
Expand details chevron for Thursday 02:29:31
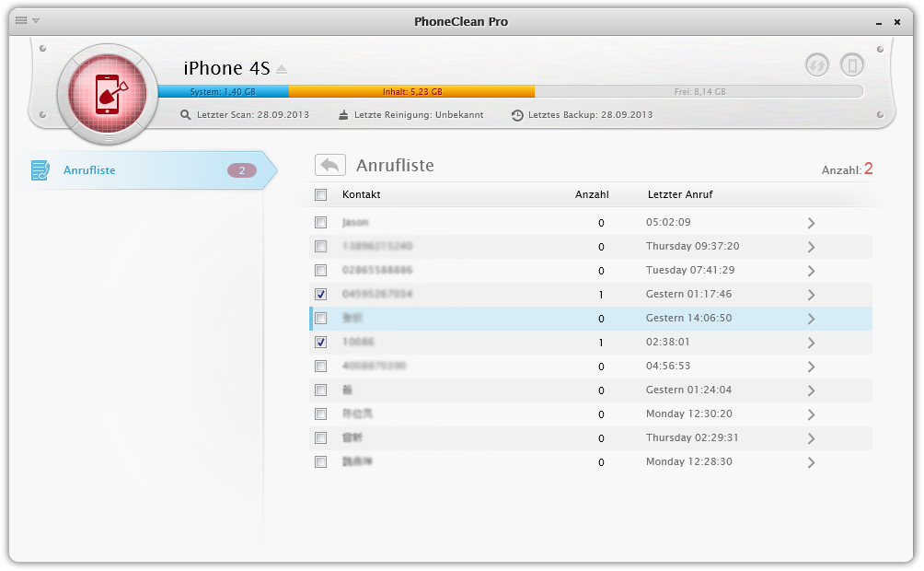point(812,439)
